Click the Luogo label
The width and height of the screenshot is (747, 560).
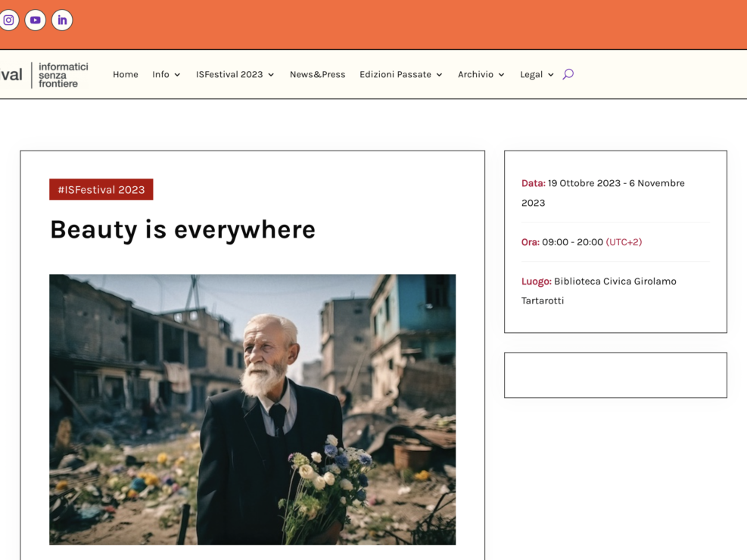click(536, 282)
